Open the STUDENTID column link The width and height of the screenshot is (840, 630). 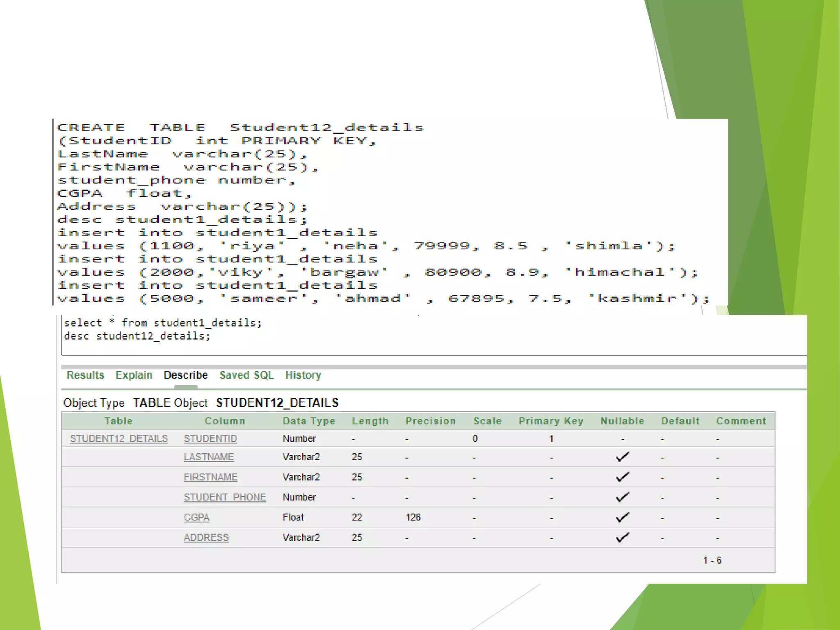click(210, 438)
